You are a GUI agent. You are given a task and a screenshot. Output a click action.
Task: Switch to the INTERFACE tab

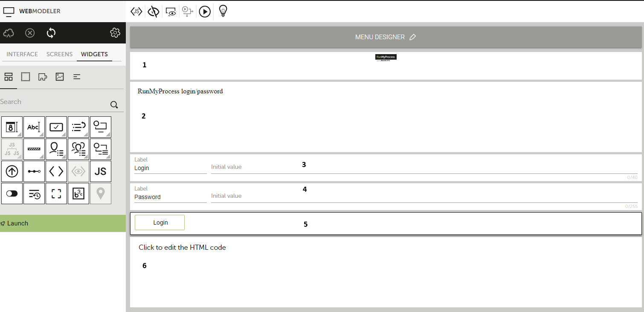[22, 54]
